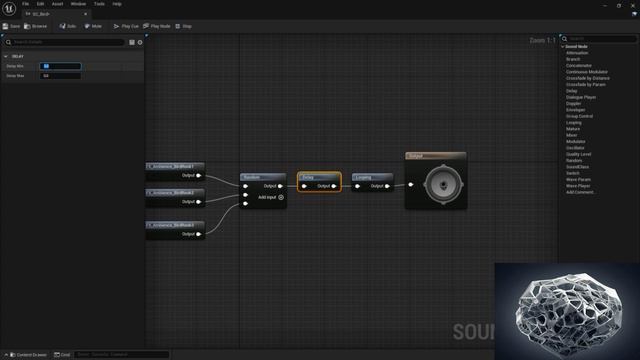The height and width of the screenshot is (360, 640).
Task: Click Stop in the toolbar
Action: tap(183, 26)
